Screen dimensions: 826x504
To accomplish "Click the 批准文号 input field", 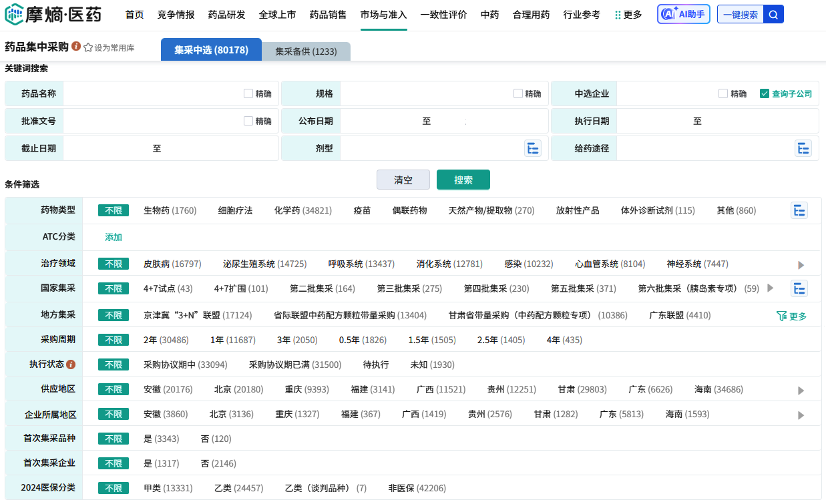I will coord(152,121).
